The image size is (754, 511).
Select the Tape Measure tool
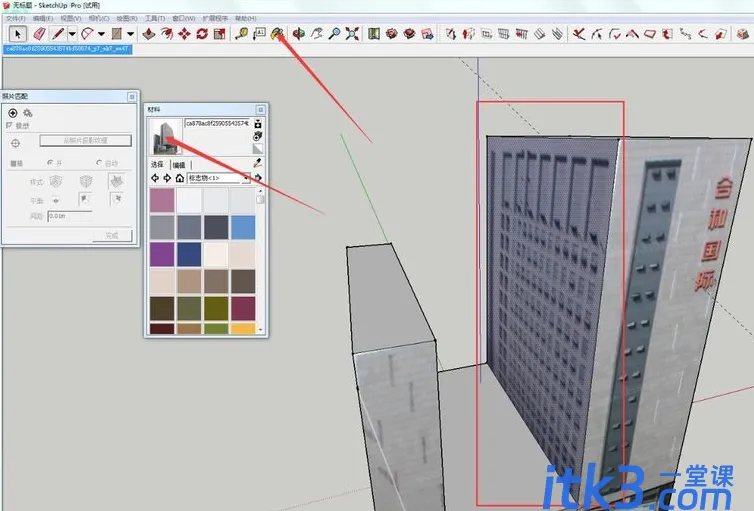click(241, 34)
